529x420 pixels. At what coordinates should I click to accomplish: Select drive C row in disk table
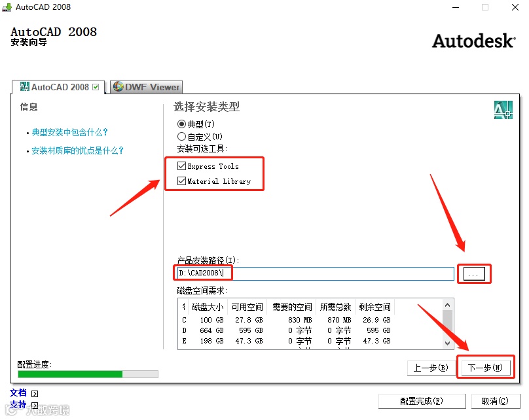click(286, 320)
